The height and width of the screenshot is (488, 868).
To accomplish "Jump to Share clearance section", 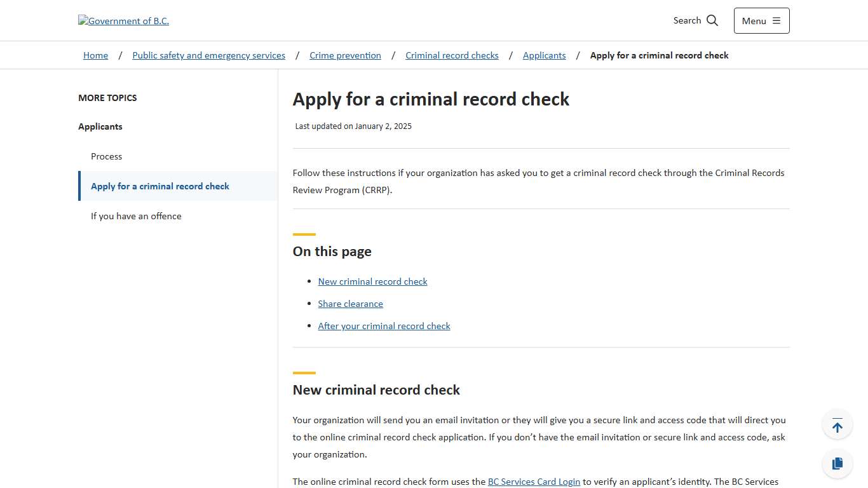I will (x=350, y=304).
